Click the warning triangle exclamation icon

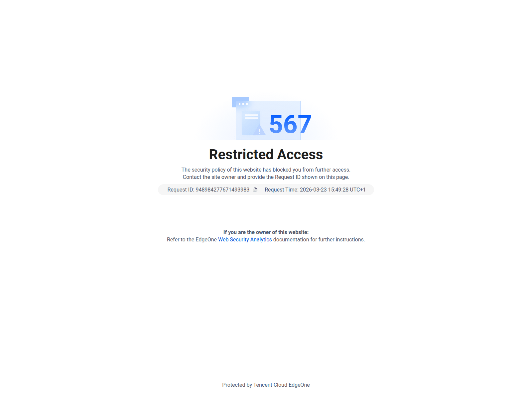click(x=259, y=130)
